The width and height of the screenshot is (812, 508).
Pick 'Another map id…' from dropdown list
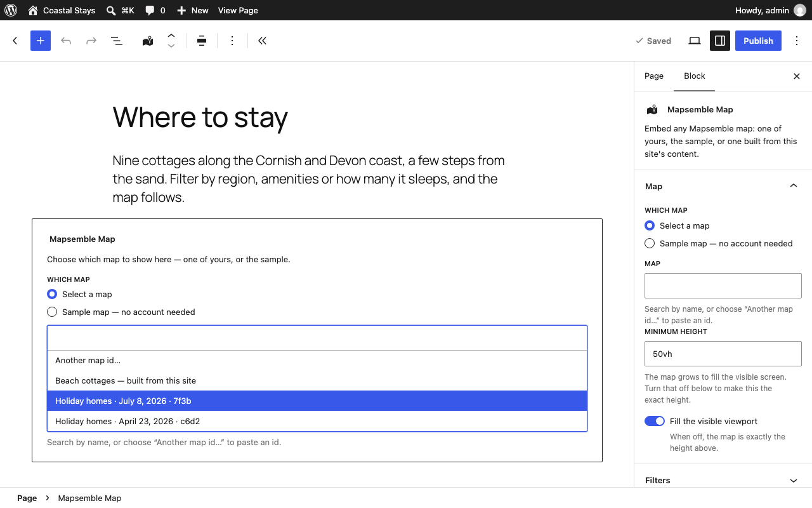coord(317,360)
